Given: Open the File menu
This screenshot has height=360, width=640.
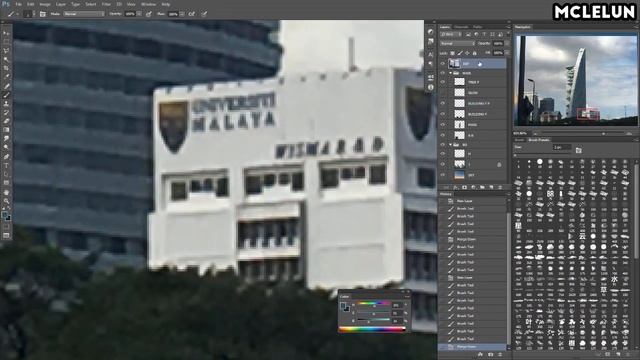Looking at the screenshot, I should [x=18, y=4].
